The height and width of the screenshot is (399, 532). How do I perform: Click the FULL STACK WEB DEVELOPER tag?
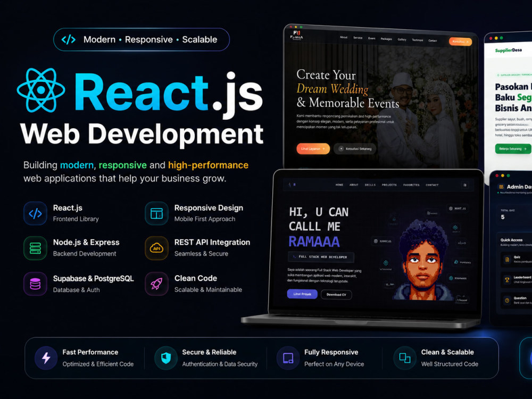tap(321, 257)
